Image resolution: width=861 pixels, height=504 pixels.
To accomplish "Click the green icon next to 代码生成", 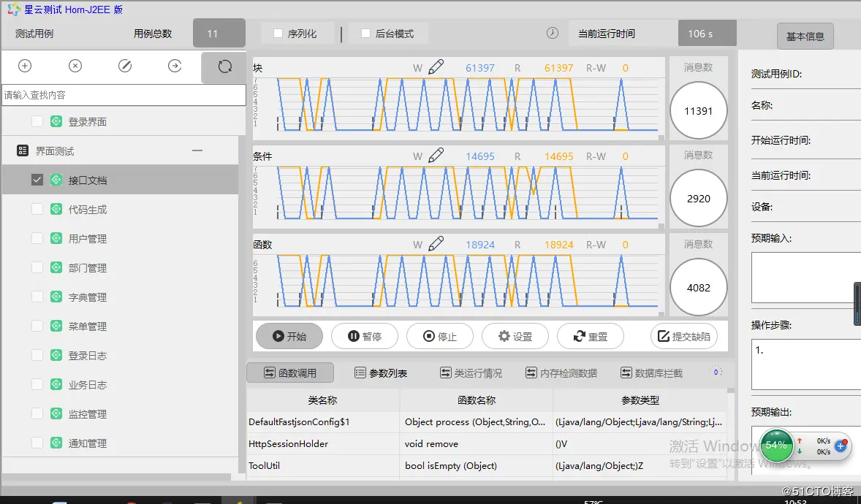I will point(56,209).
